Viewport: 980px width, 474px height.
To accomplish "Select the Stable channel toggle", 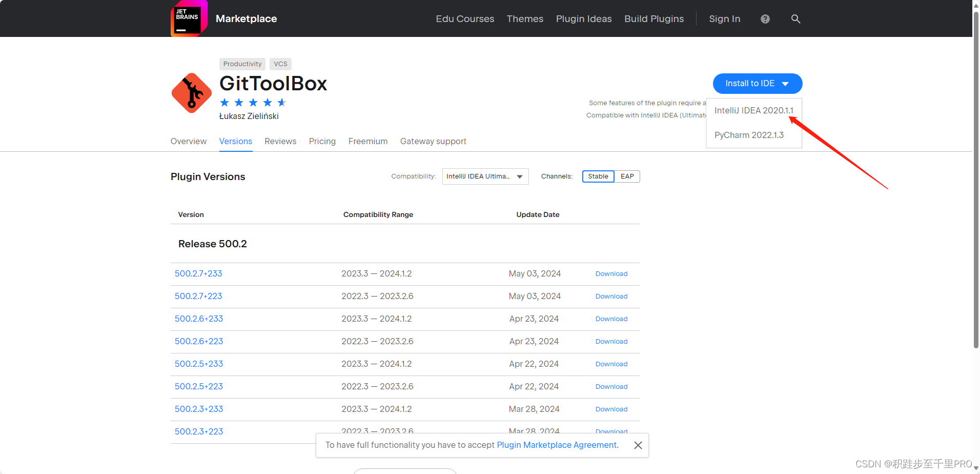I will [598, 176].
